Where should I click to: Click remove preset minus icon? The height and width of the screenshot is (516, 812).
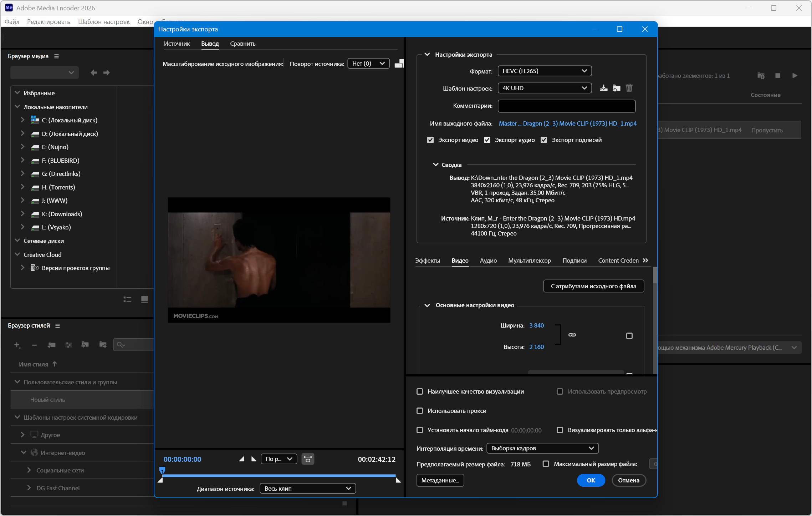34,345
